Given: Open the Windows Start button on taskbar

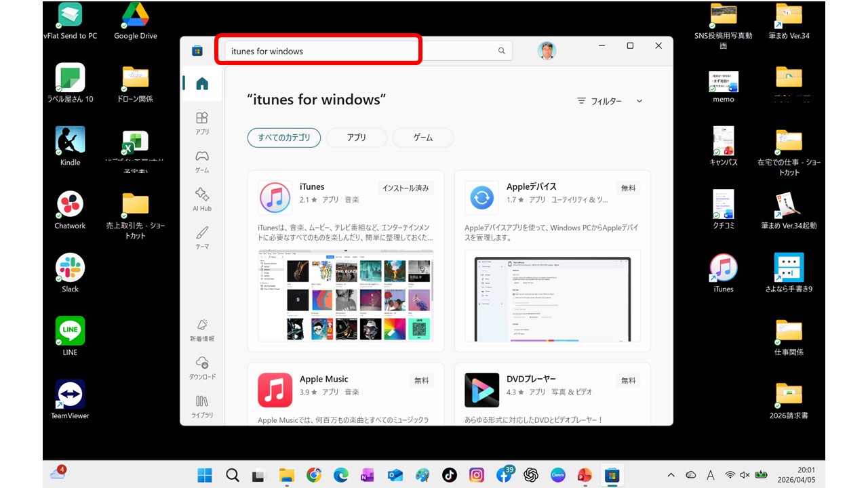Looking at the screenshot, I should (205, 475).
